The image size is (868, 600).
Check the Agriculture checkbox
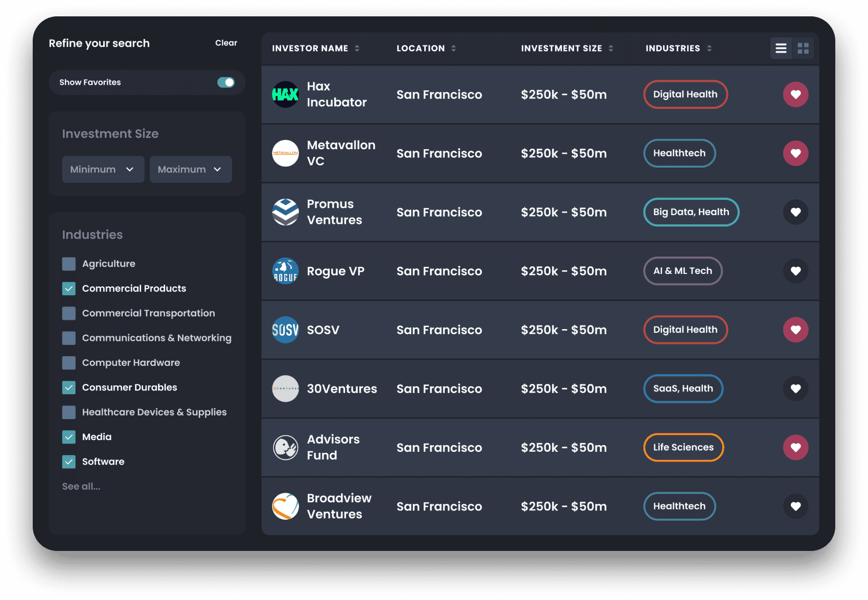(x=68, y=264)
